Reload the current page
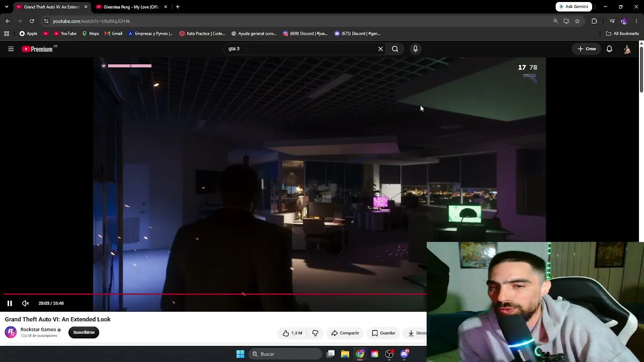Image resolution: width=644 pixels, height=362 pixels. point(32,21)
